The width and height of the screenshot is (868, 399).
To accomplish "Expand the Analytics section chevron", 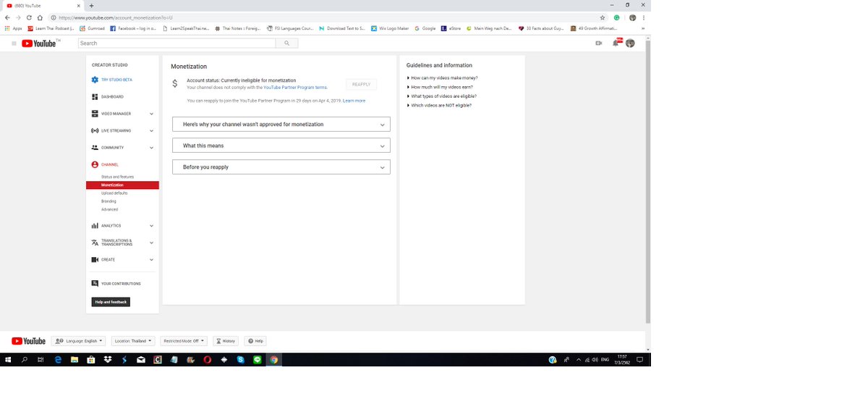I will click(151, 226).
